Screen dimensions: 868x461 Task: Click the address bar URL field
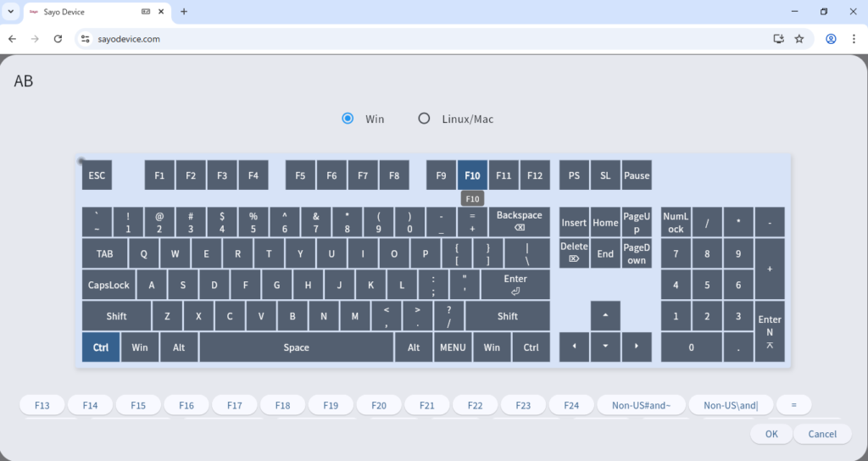pos(424,39)
